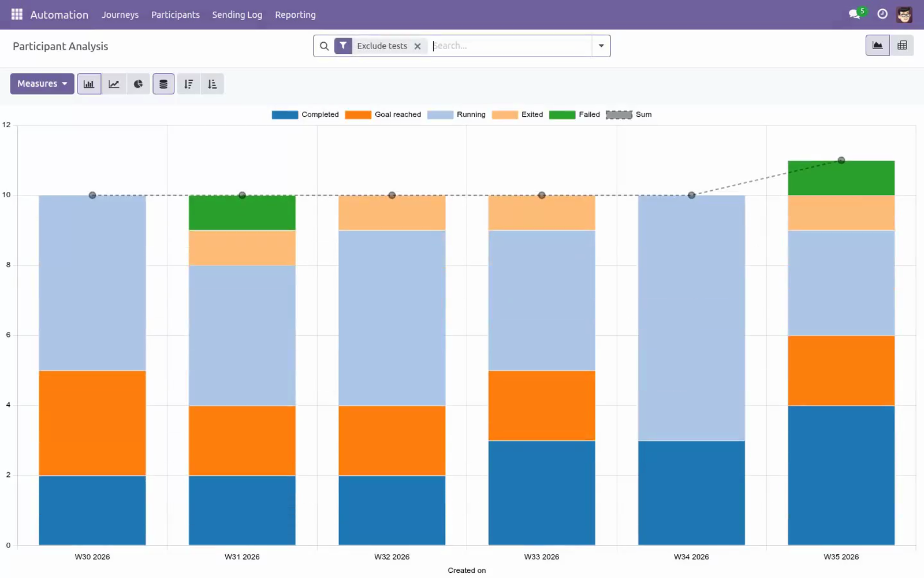The width and height of the screenshot is (924, 578).
Task: Toggle Failed legend swatch
Action: click(x=562, y=114)
